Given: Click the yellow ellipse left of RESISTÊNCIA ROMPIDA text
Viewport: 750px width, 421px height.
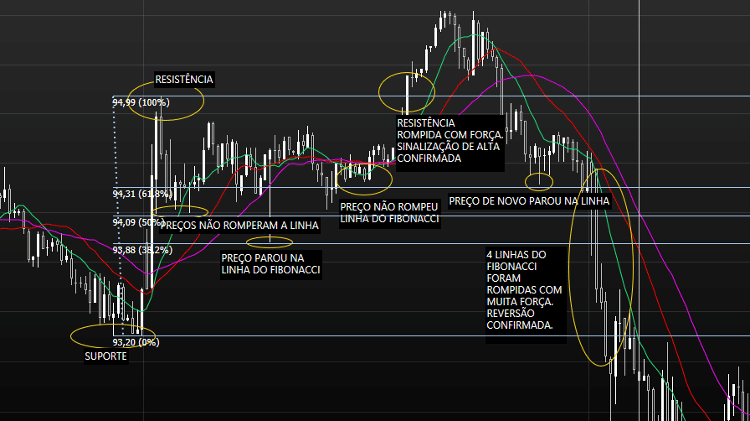Looking at the screenshot, I should pos(407,91).
